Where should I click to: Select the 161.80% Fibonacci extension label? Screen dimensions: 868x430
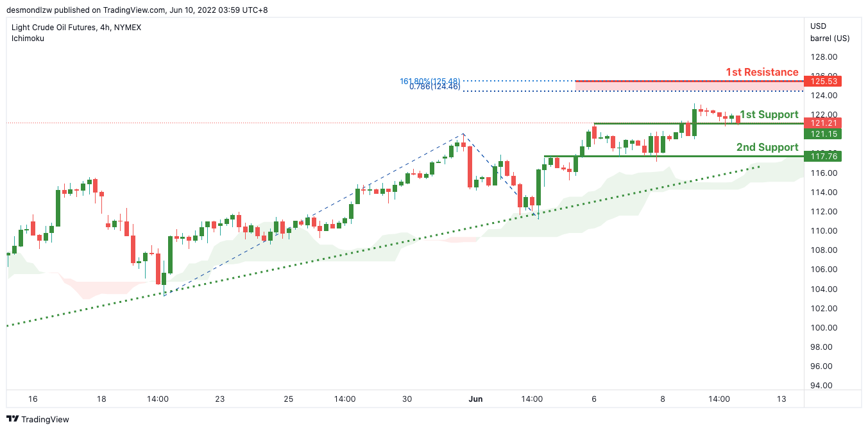[430, 81]
